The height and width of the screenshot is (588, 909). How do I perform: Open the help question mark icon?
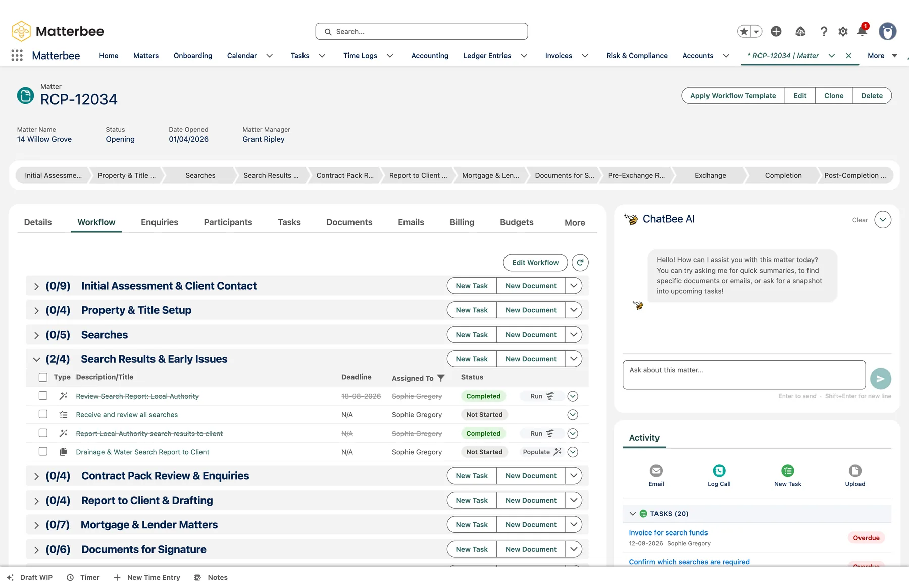824,31
